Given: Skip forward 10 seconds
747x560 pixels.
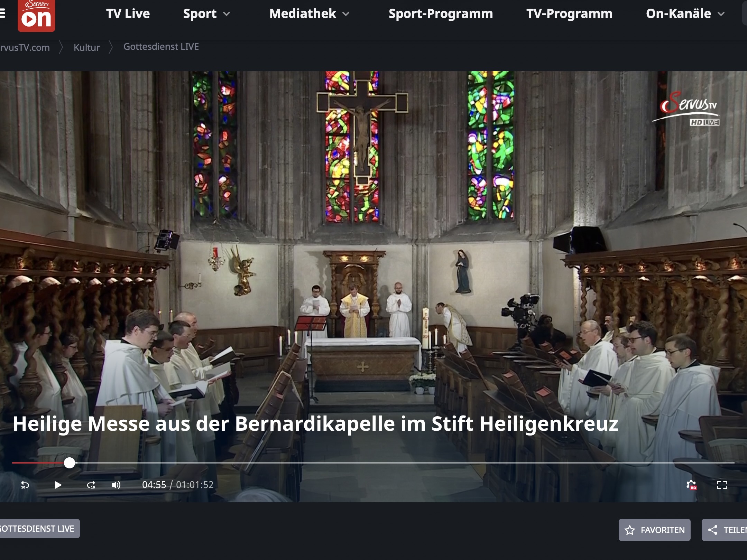Looking at the screenshot, I should point(91,485).
